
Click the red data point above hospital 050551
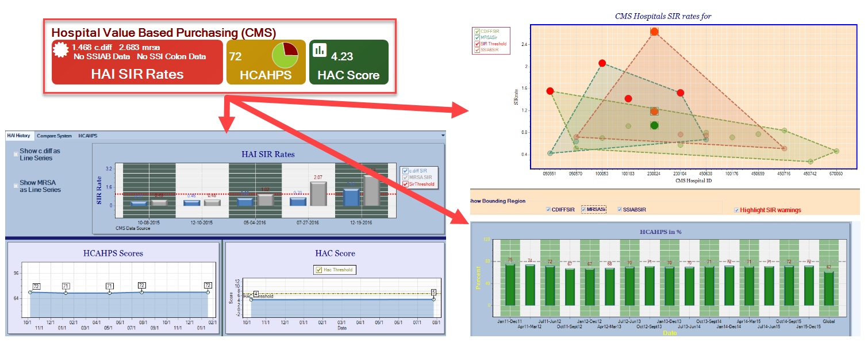[x=550, y=91]
